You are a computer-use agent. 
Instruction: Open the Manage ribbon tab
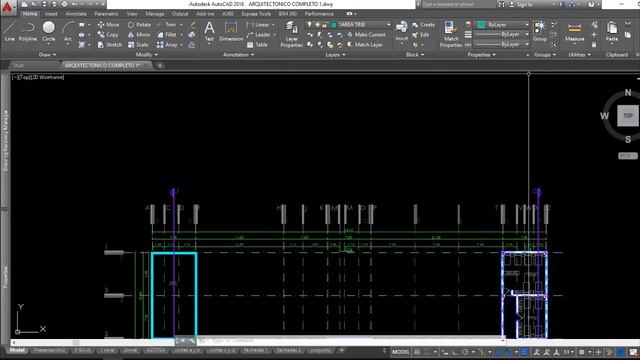[x=155, y=14]
